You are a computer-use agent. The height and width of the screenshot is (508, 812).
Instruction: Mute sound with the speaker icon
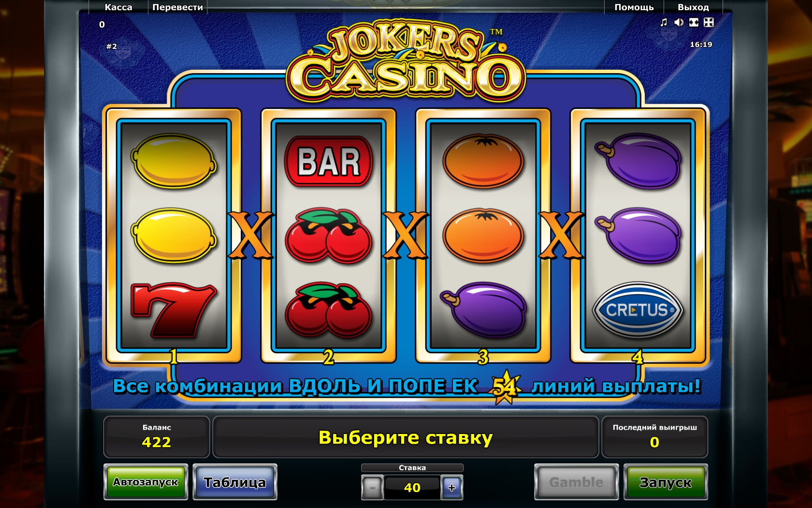pos(679,22)
